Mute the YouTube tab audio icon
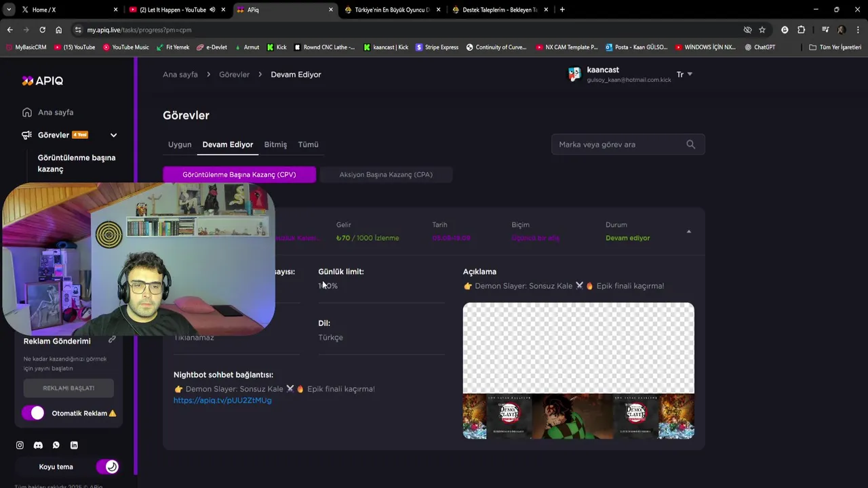 coord(212,9)
